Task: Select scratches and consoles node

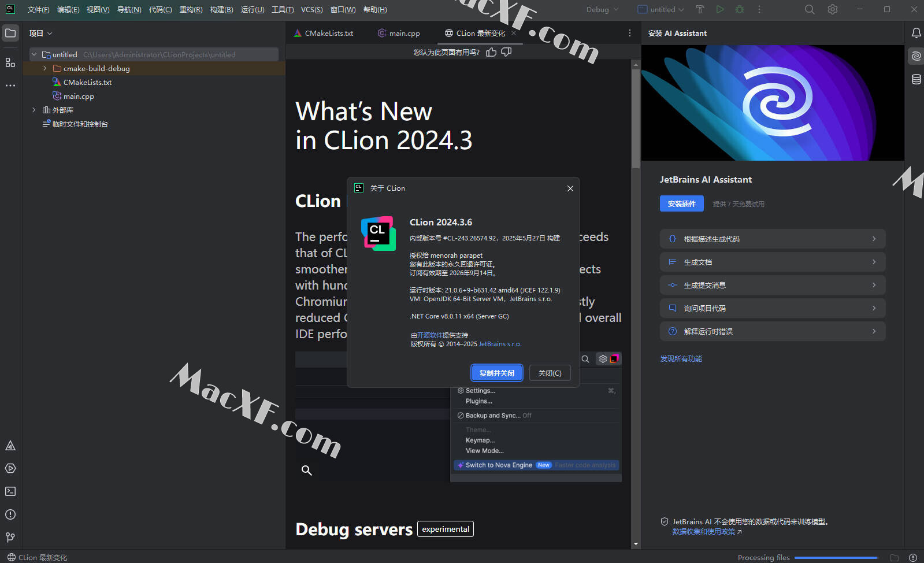Action: pyautogui.click(x=80, y=124)
